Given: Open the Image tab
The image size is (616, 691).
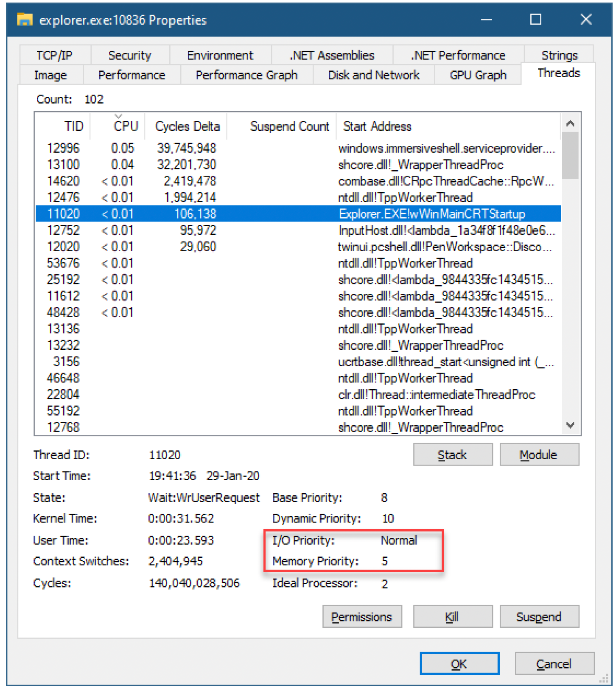Looking at the screenshot, I should (50, 75).
